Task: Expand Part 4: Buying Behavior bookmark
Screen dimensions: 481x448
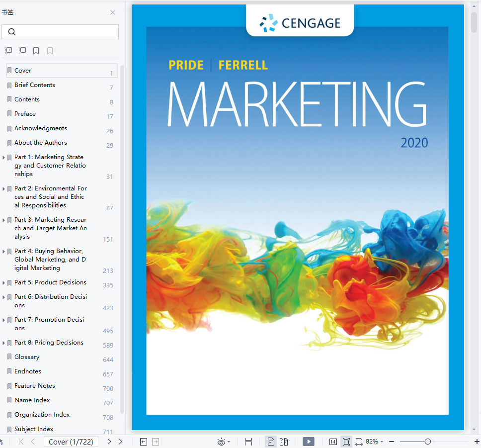Action: tap(3, 252)
